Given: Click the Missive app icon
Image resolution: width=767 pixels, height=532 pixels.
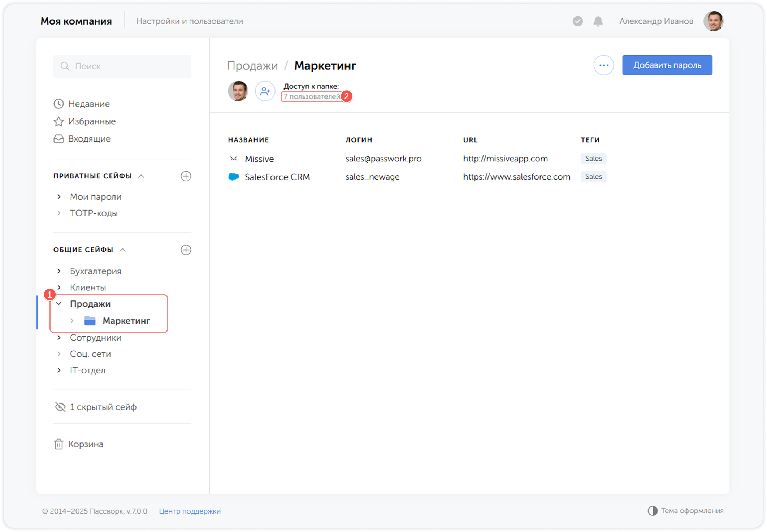Looking at the screenshot, I should coord(234,159).
